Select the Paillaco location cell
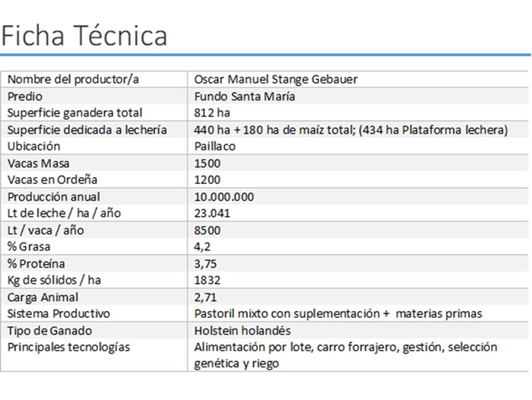The height and width of the screenshot is (400, 532). (x=215, y=146)
